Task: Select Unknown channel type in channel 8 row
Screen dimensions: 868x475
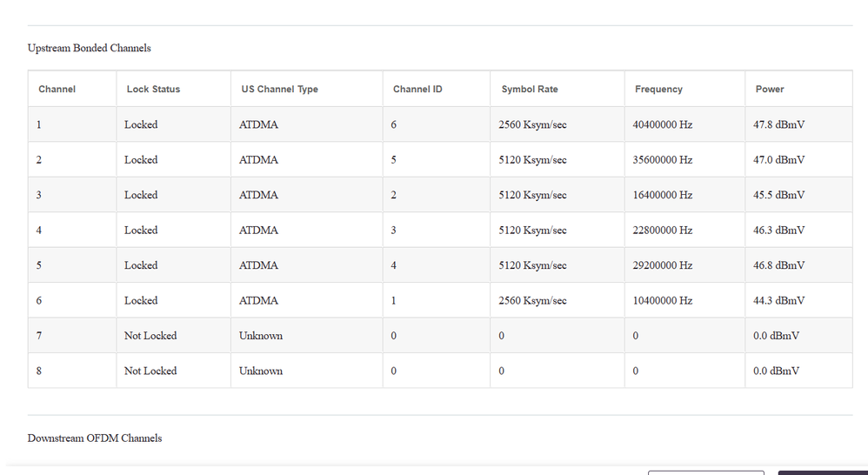Action: coord(261,371)
